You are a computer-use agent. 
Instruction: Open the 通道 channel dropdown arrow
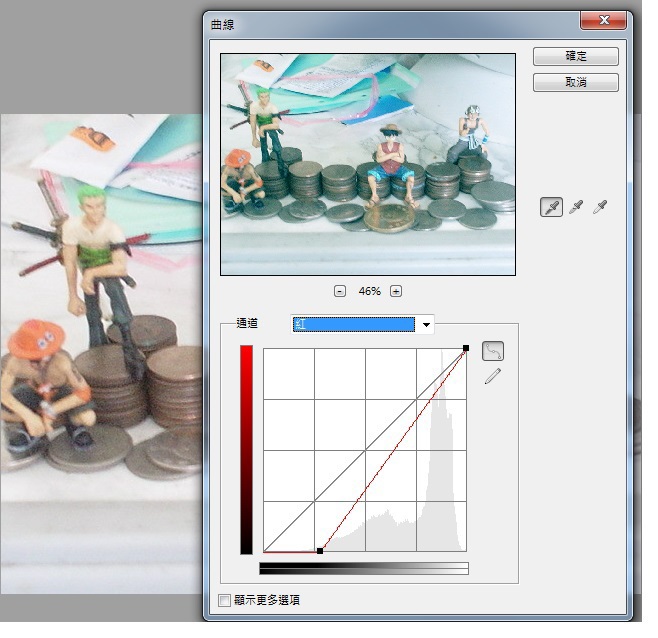coord(426,324)
